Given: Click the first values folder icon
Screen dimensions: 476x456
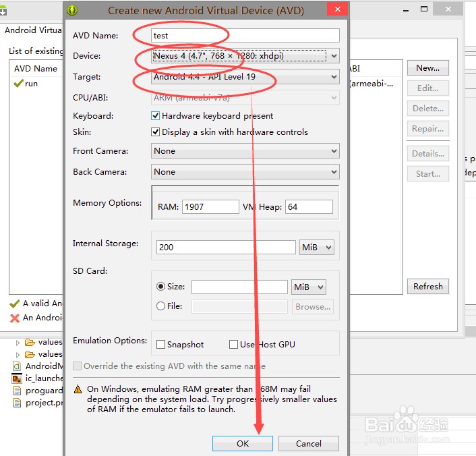Looking at the screenshot, I should click(x=30, y=343).
